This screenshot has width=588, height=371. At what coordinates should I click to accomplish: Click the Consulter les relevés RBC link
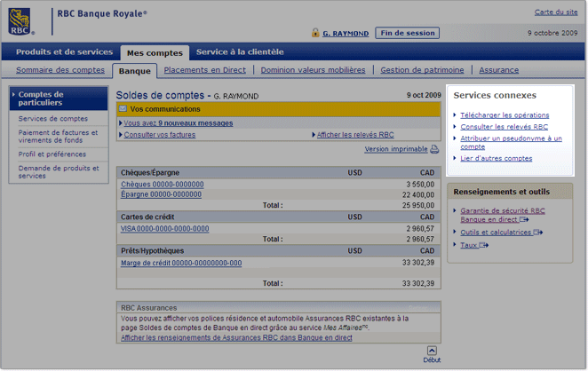pos(504,127)
